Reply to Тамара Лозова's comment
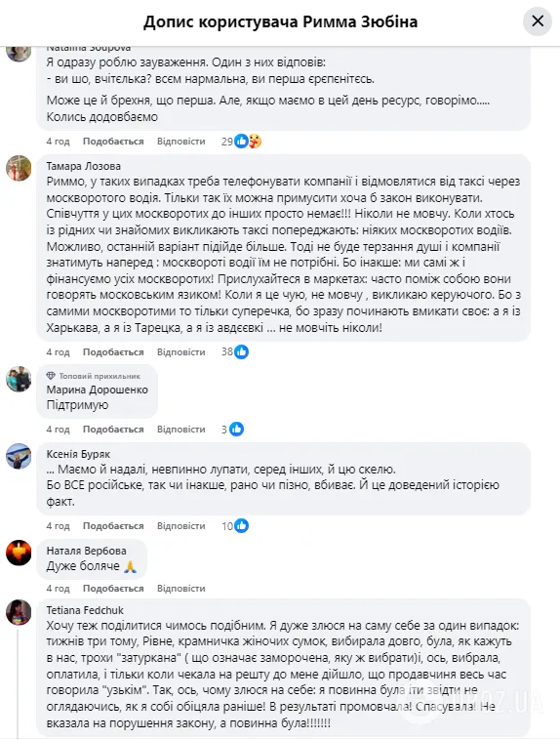The image size is (560, 740). pyautogui.click(x=181, y=352)
